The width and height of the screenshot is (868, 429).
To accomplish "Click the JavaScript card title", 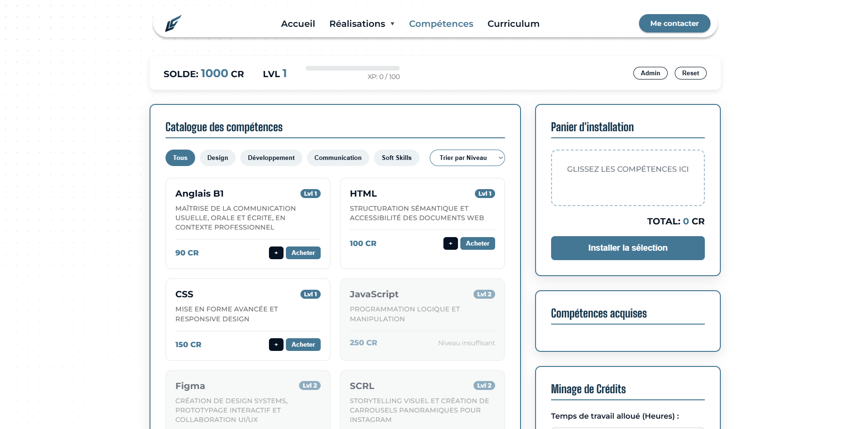I will (374, 294).
